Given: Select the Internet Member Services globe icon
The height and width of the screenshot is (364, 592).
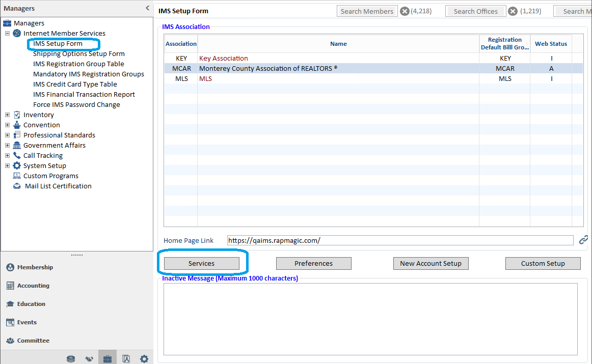Looking at the screenshot, I should (17, 33).
